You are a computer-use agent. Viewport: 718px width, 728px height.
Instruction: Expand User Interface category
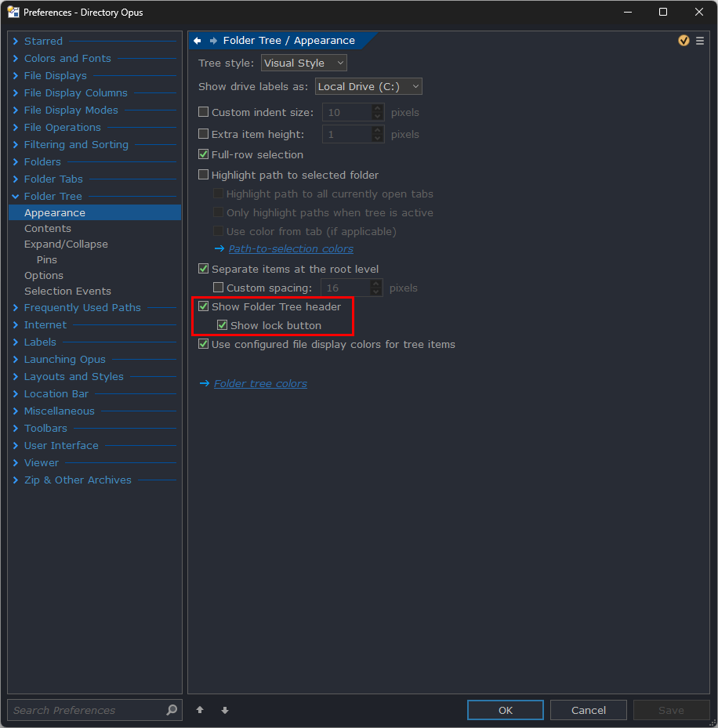click(x=16, y=445)
